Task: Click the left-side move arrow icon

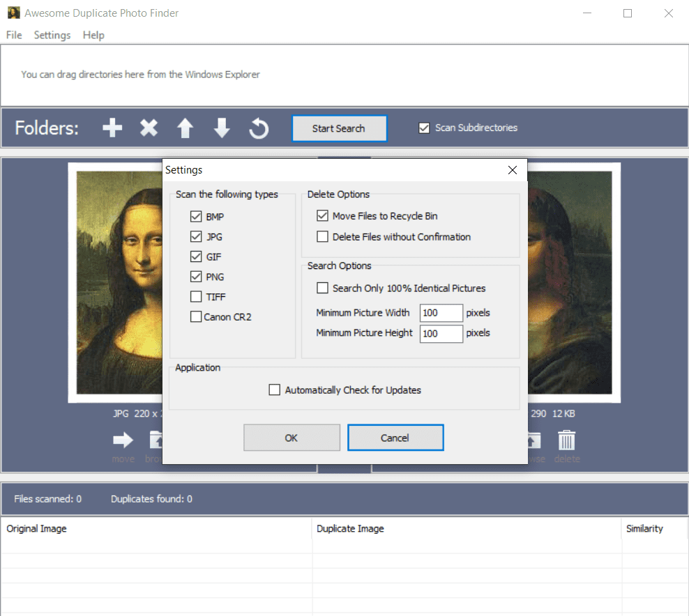Action: click(123, 440)
